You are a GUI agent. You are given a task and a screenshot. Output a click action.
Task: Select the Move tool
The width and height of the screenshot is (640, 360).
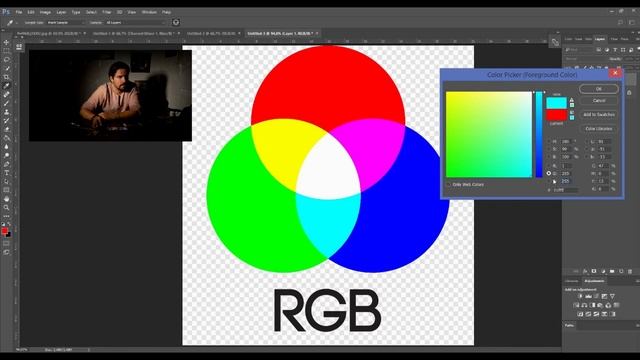[6, 42]
